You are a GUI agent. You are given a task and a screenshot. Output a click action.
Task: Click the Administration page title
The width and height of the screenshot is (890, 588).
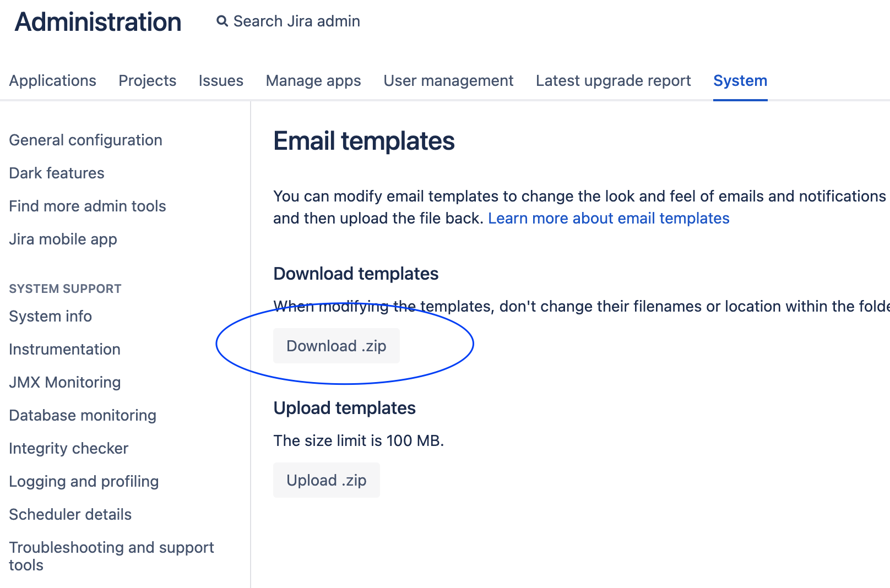[x=98, y=22]
